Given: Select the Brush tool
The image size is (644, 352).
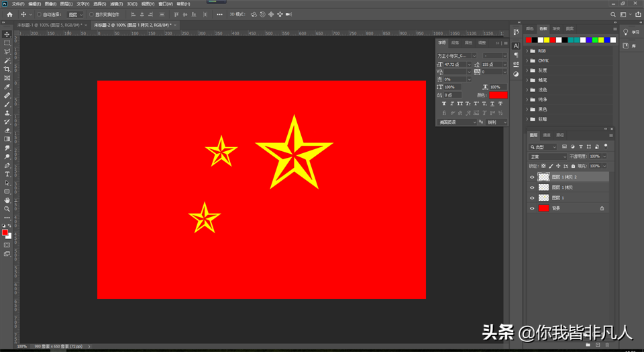Looking at the screenshot, I should 7,104.
